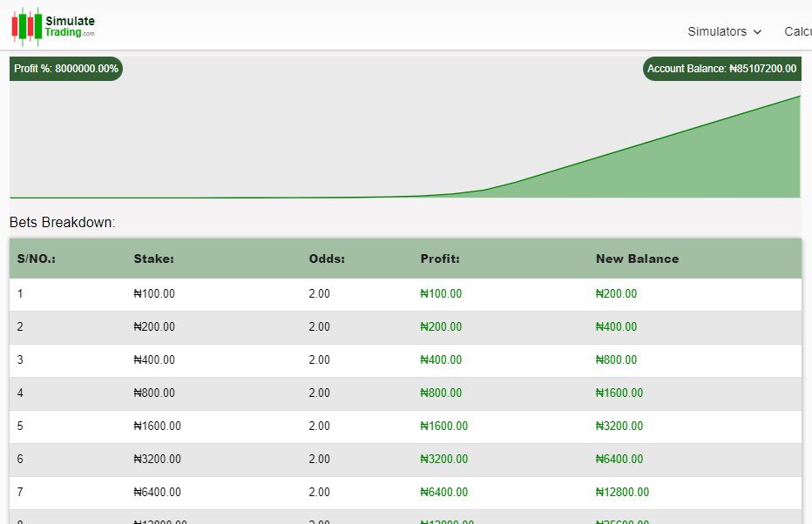Select the ₦3200.00 stake in row 6
This screenshot has width=812, height=524.
(x=158, y=460)
